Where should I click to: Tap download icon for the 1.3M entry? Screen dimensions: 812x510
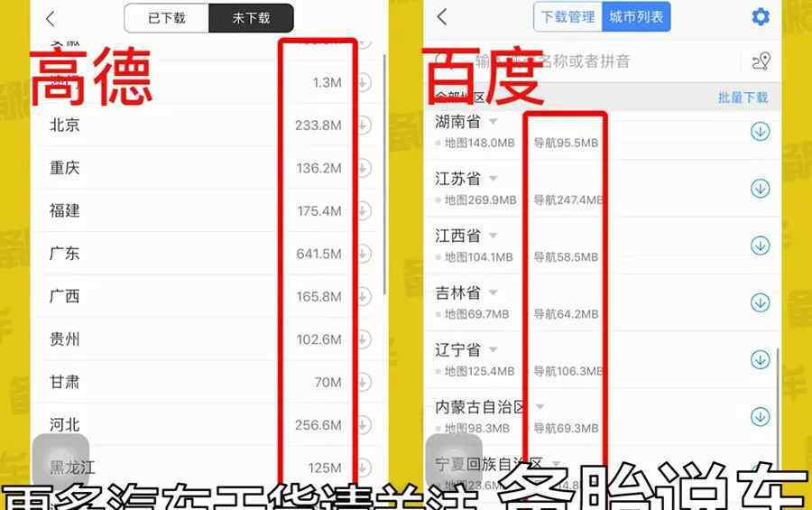point(364,82)
